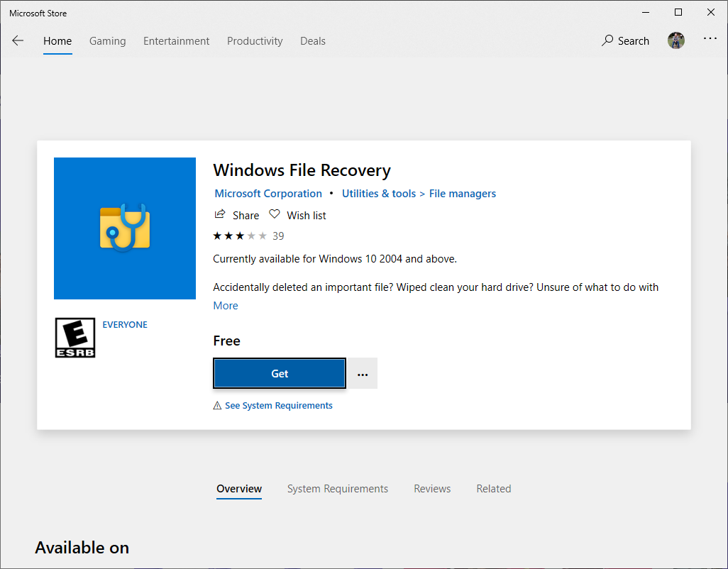Image resolution: width=728 pixels, height=569 pixels.
Task: Open Microsoft Corporation publisher link
Action: [268, 194]
